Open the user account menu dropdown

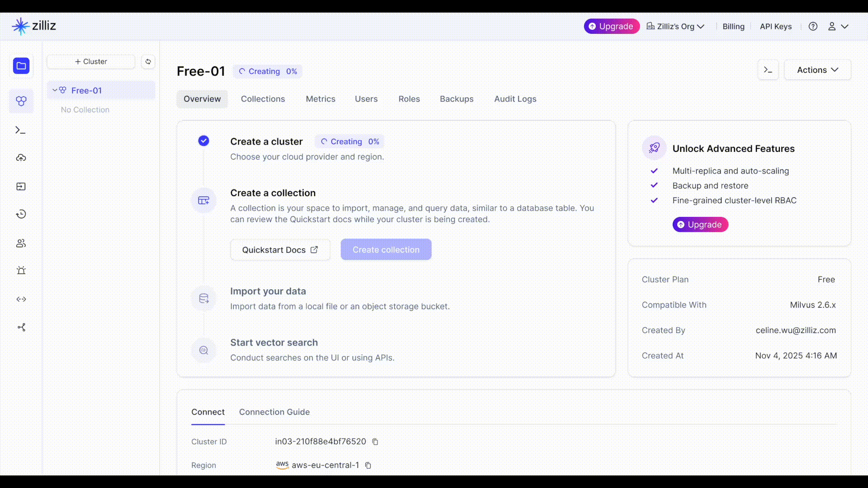pyautogui.click(x=838, y=26)
